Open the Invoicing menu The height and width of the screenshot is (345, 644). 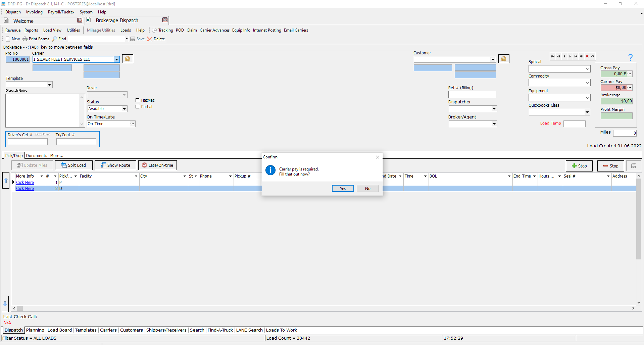(34, 12)
